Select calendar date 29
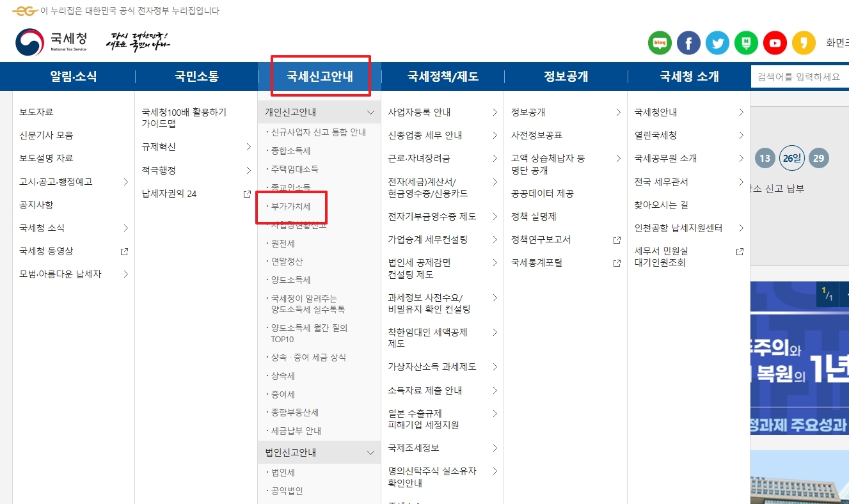849x504 pixels. pos(819,158)
